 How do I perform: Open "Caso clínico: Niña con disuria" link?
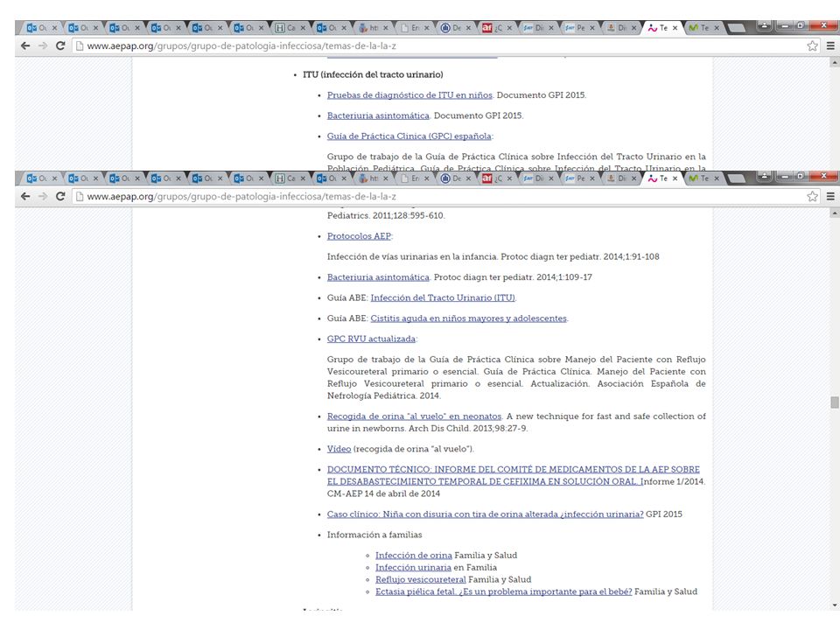(x=486, y=514)
